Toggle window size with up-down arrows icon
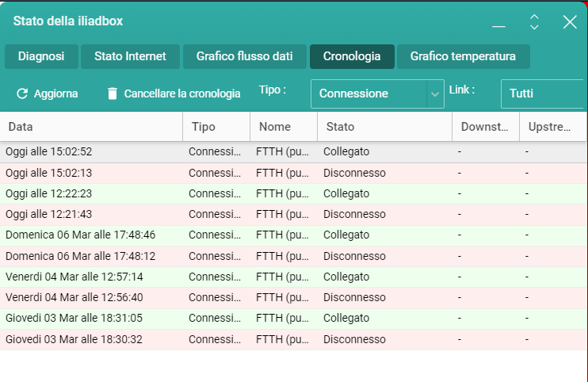The height and width of the screenshot is (382, 588). [534, 22]
